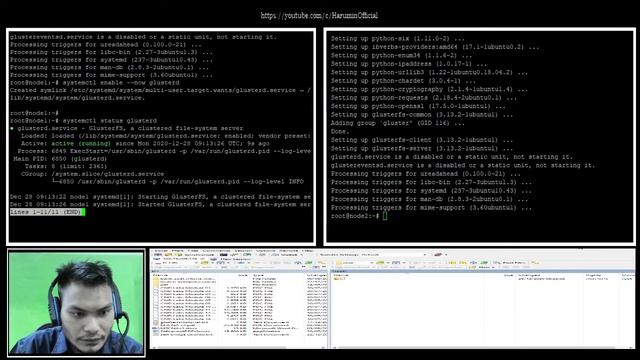Select 'Processing triggers for libc-bin' in the node1 terminal

click(111, 52)
